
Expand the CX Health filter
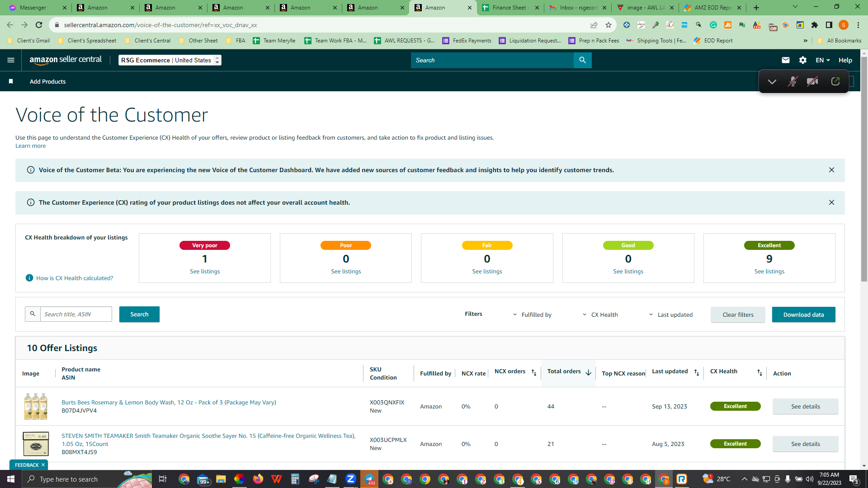point(600,314)
